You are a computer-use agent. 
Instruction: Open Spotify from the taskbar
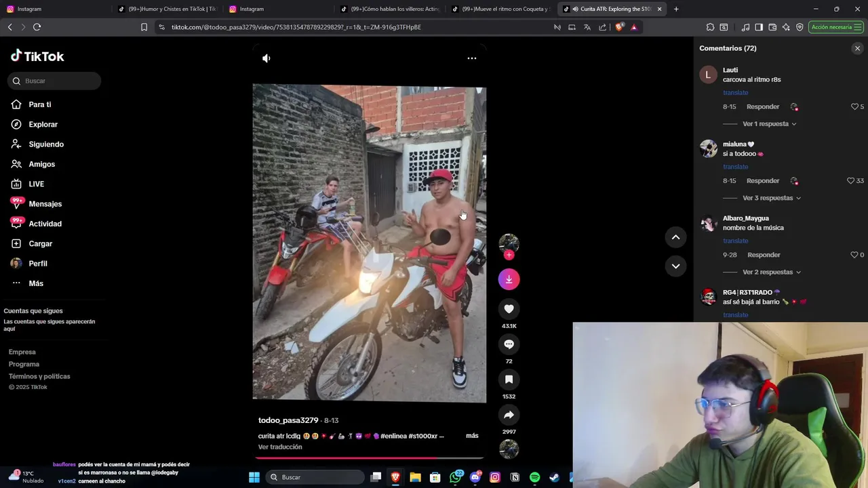pos(534,477)
